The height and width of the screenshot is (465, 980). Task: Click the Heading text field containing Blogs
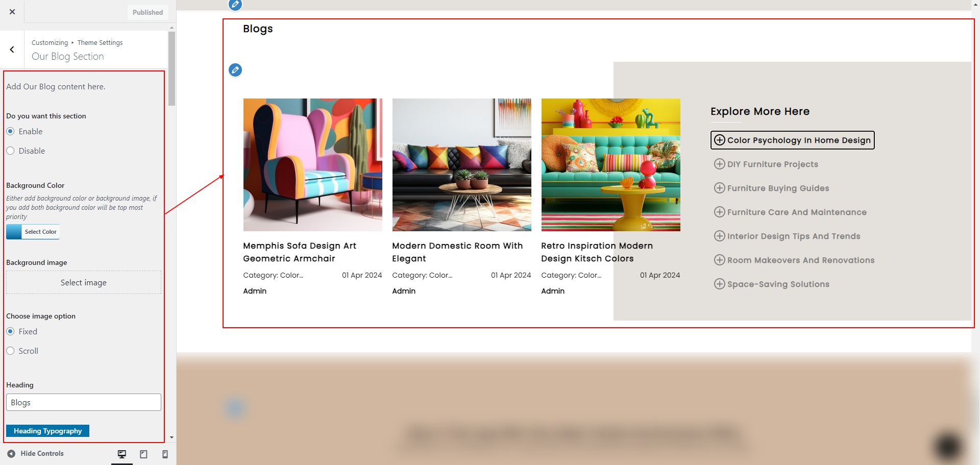[84, 402]
